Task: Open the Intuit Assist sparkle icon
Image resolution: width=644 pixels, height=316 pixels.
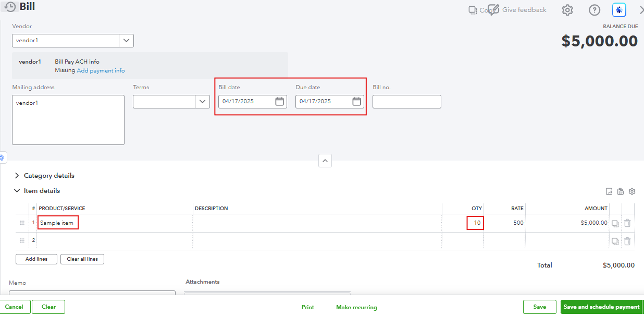Action: (619, 10)
